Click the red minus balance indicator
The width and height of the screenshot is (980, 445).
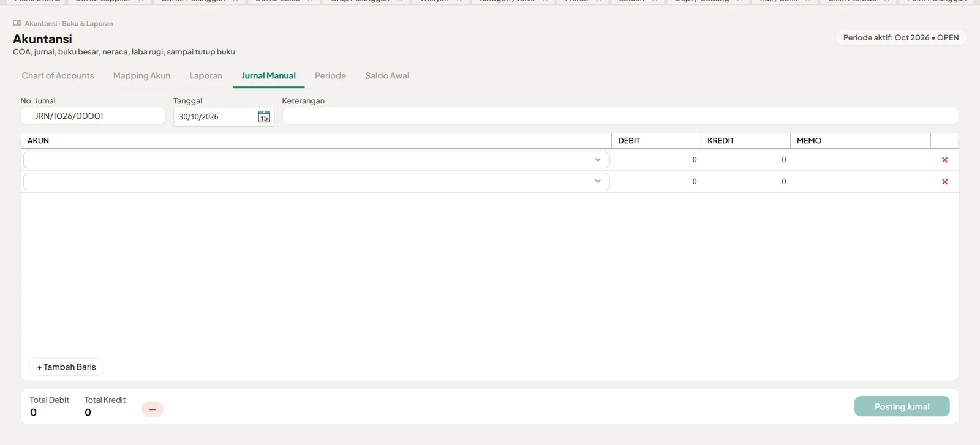(x=153, y=409)
